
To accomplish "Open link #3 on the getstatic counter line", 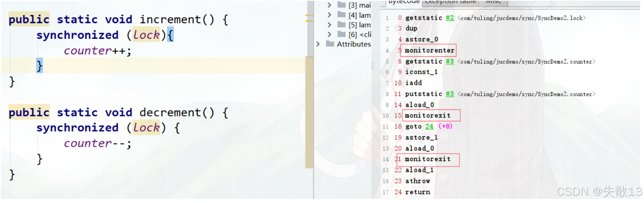I will coord(450,61).
